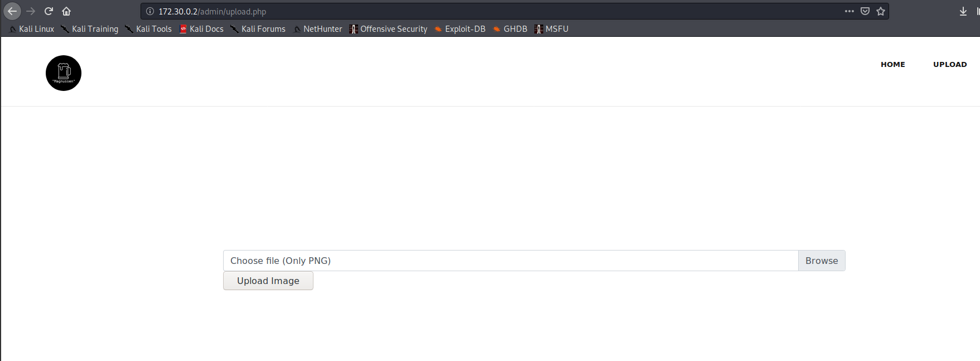This screenshot has height=361, width=980.
Task: Click the Magnussen beer mug logo
Action: coord(64,73)
